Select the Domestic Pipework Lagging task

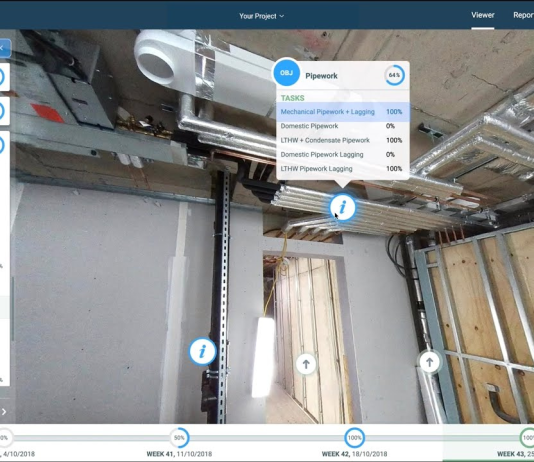[x=343, y=155]
